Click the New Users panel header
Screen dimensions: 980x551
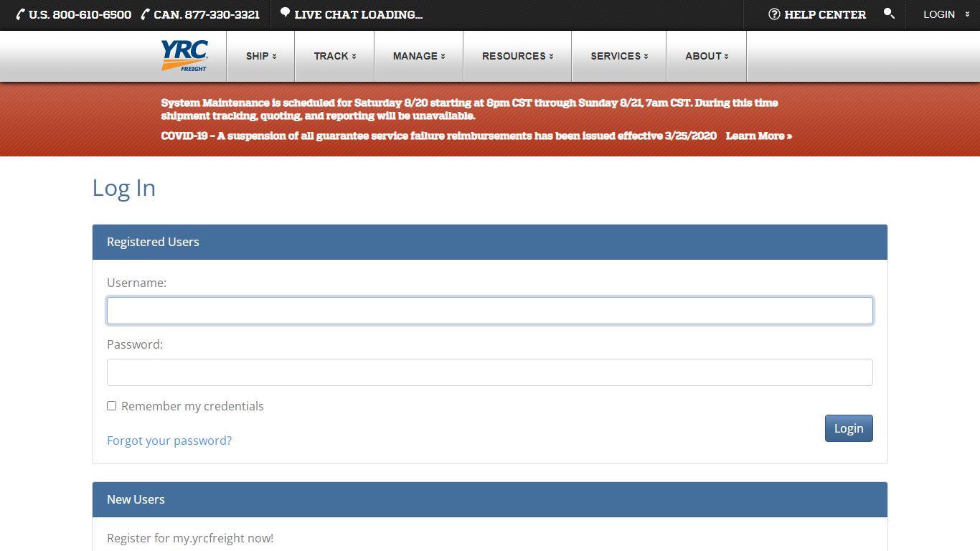(x=490, y=499)
